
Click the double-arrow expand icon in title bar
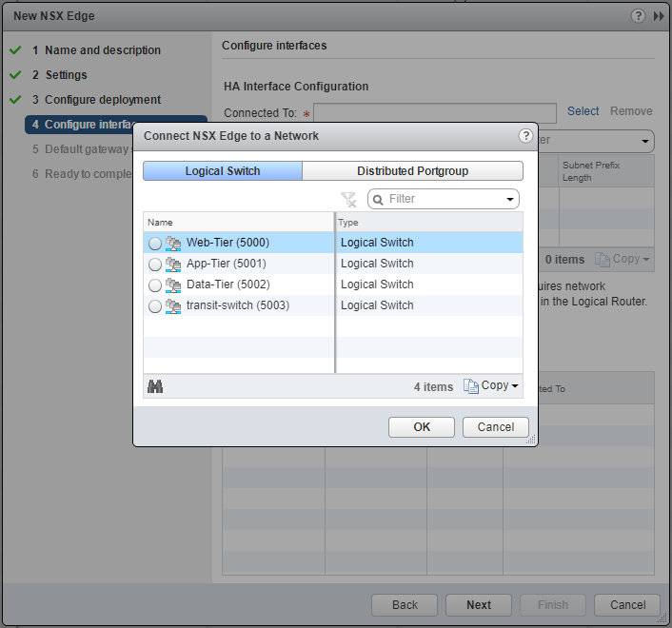659,16
